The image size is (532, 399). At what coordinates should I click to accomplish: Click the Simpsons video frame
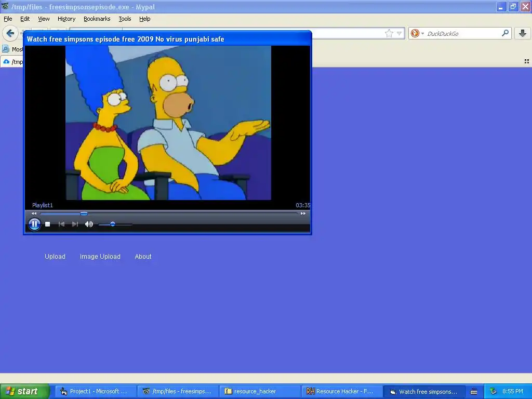[168, 123]
